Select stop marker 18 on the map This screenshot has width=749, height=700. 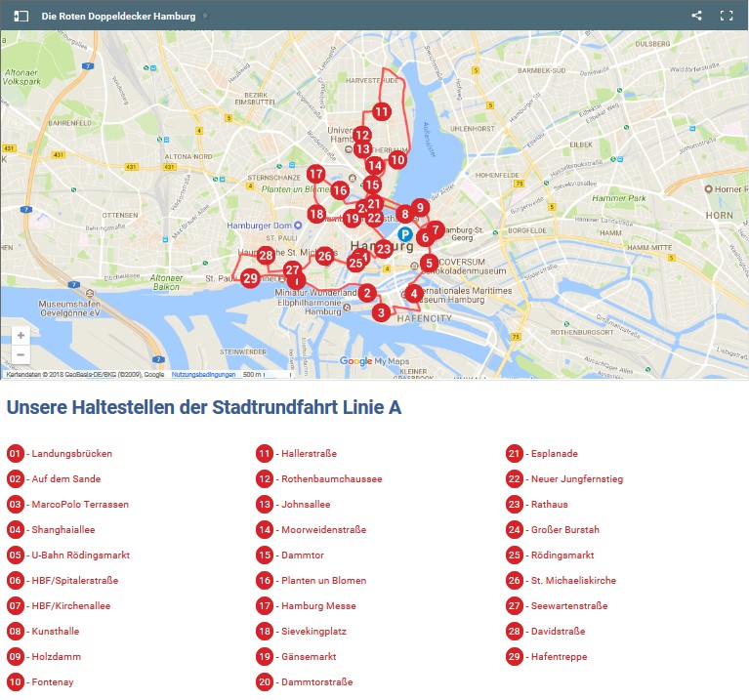point(316,214)
